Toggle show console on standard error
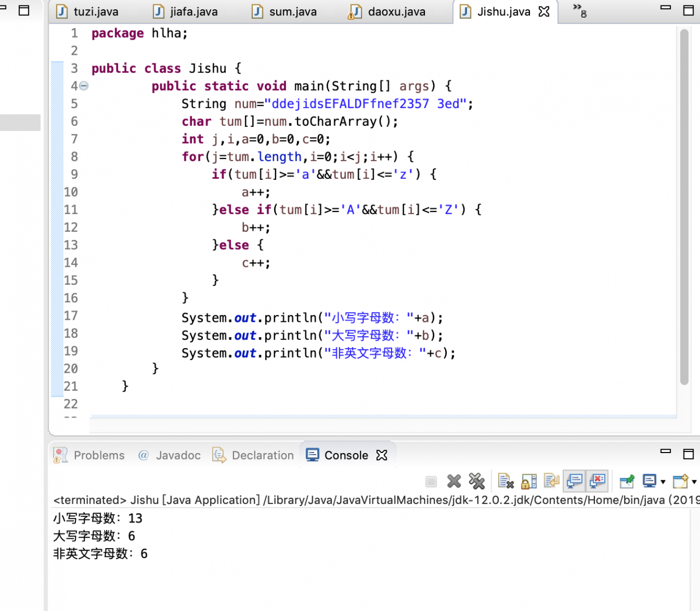700x611 pixels. [597, 481]
